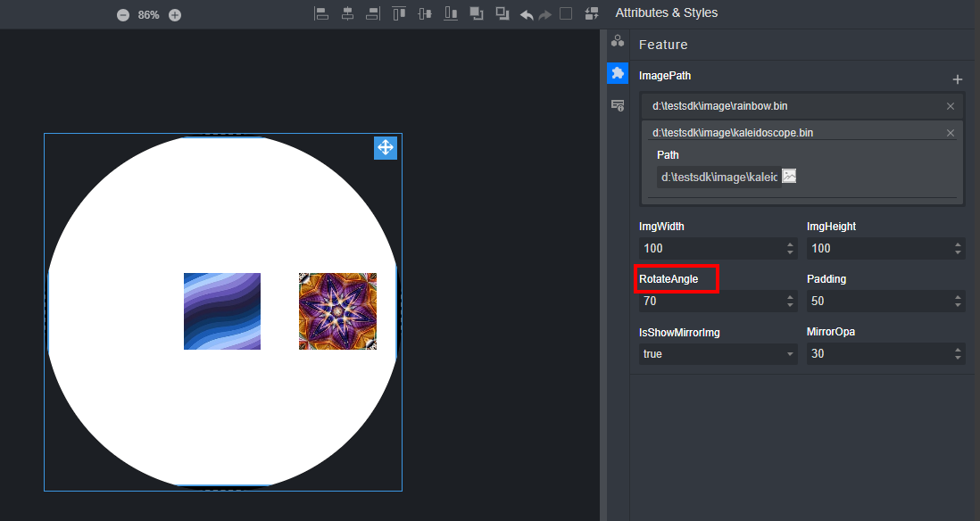
Task: Click the move handle on the canvas widget
Action: coord(386,148)
